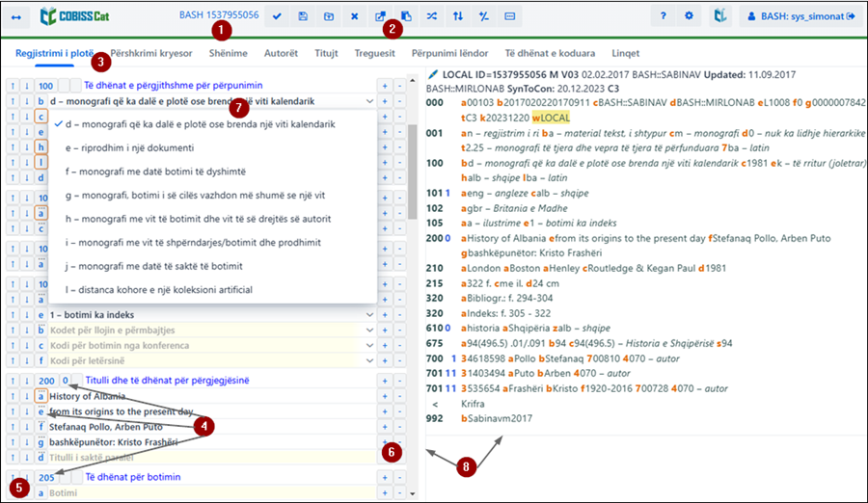Click 'Titulli dhe të dhënat për përgjegjësinë' link

point(167,381)
